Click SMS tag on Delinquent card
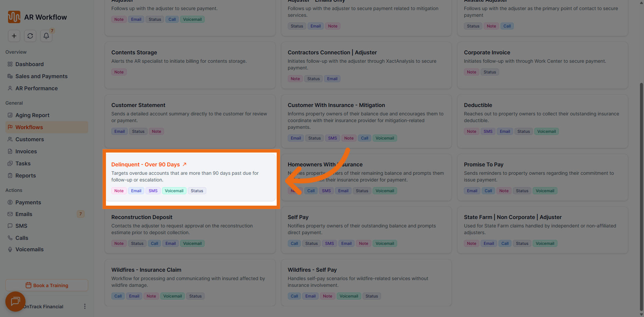The image size is (644, 317). pyautogui.click(x=153, y=191)
